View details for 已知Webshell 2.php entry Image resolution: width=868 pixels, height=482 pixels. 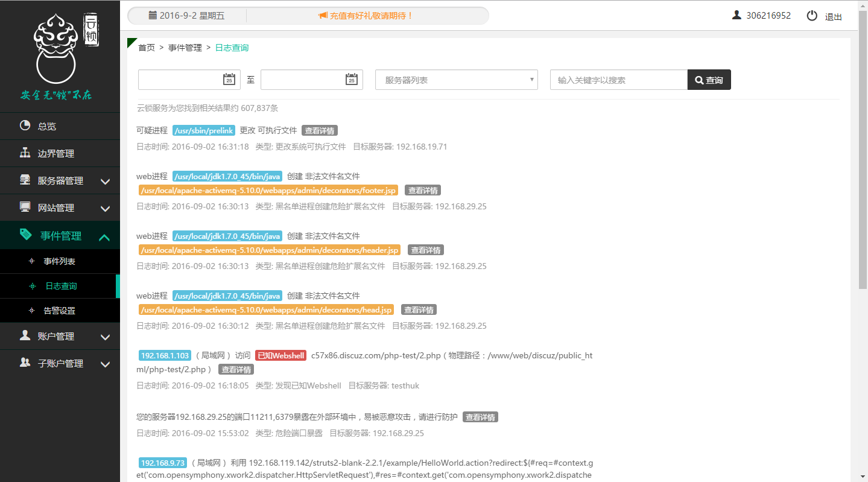[236, 369]
